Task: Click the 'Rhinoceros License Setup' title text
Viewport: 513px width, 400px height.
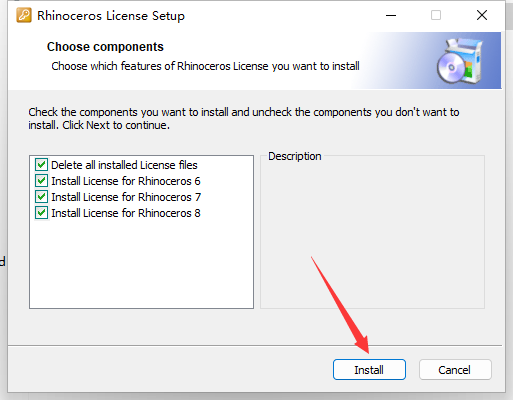Action: pos(111,16)
